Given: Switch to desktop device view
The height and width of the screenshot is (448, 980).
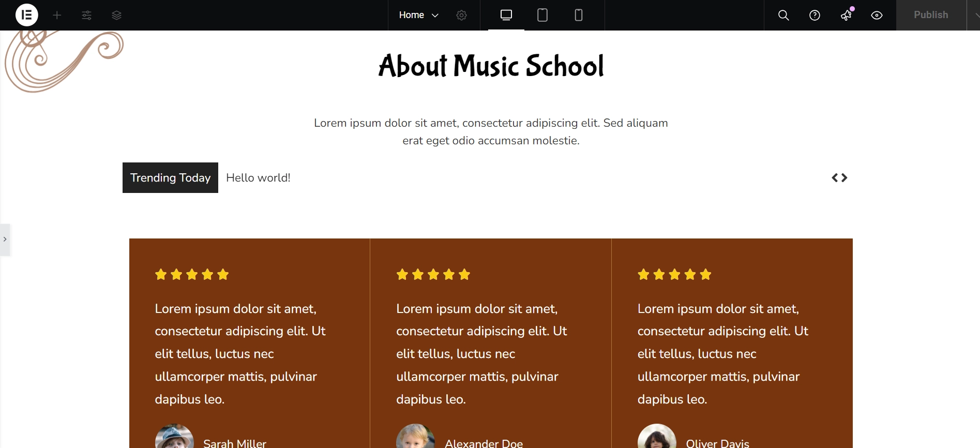Looking at the screenshot, I should (x=506, y=15).
